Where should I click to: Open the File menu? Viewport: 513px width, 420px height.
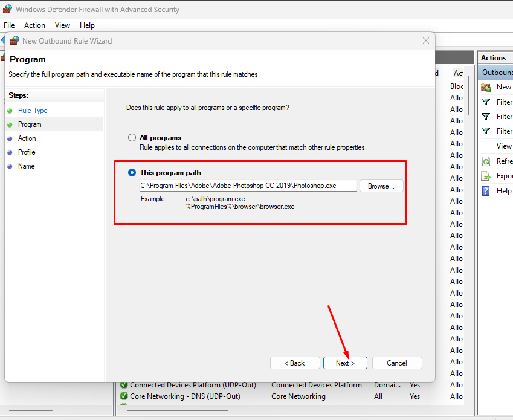(x=9, y=25)
